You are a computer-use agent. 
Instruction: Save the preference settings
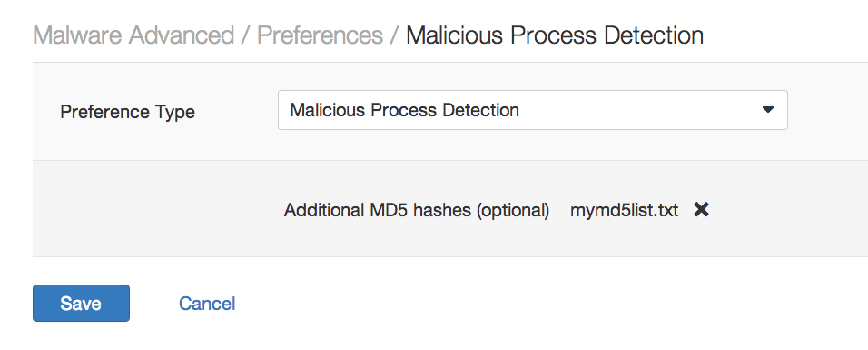(x=81, y=303)
